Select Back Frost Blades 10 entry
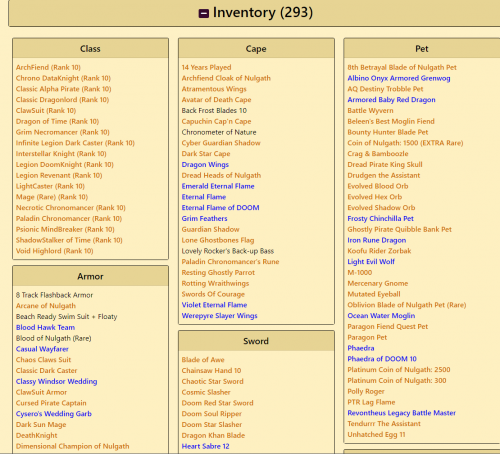 point(214,110)
